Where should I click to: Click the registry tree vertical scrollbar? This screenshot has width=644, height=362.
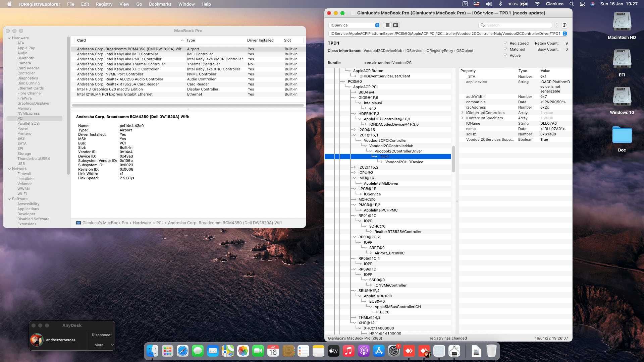tap(453, 159)
